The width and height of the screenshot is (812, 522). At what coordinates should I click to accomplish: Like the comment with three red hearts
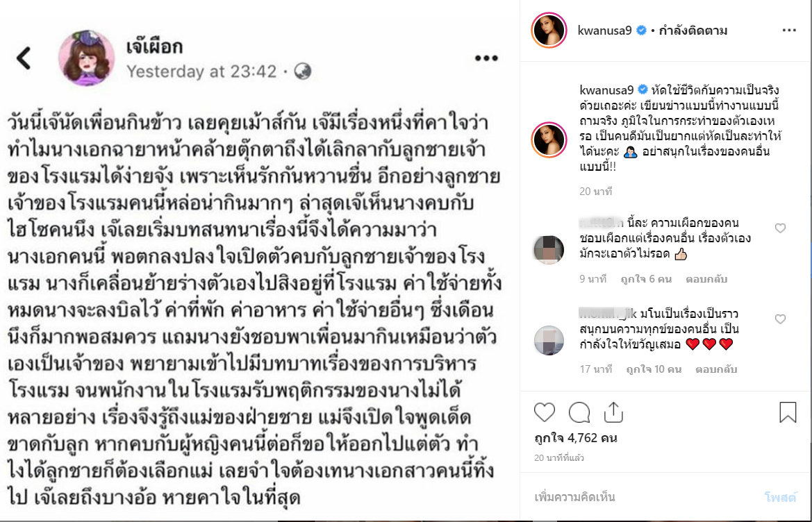click(x=781, y=319)
